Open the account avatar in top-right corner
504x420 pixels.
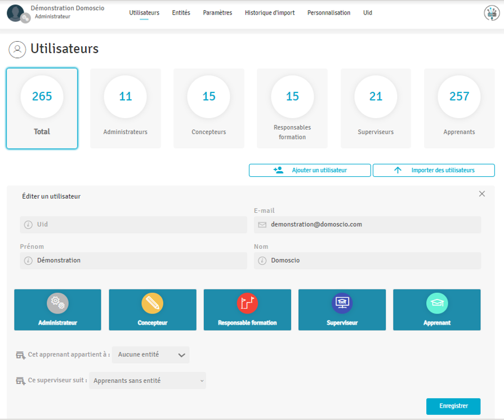[492, 14]
